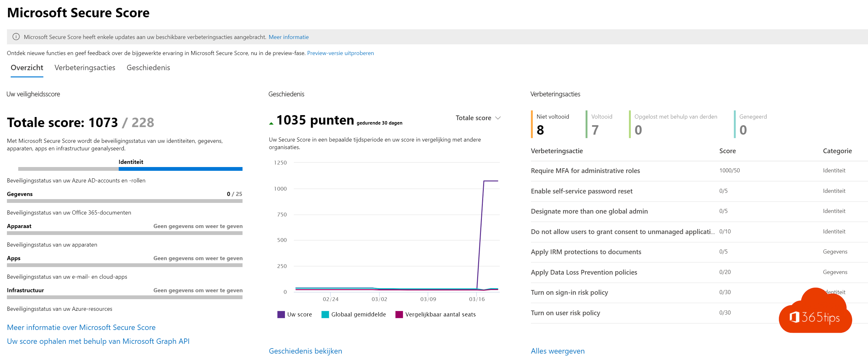This screenshot has width=868, height=363.
Task: Open Uw score ophalen met Microsoft Graph API
Action: point(98,341)
